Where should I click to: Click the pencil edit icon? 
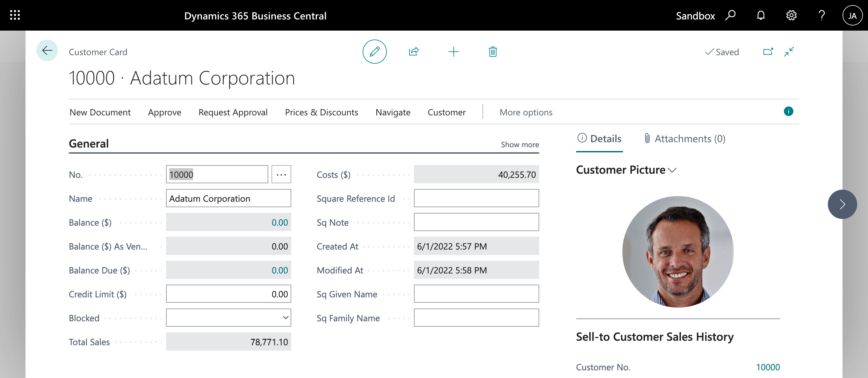tap(374, 52)
